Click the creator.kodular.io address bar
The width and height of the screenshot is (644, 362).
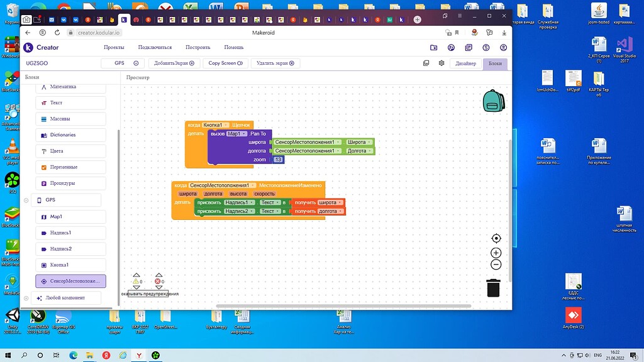(x=99, y=33)
